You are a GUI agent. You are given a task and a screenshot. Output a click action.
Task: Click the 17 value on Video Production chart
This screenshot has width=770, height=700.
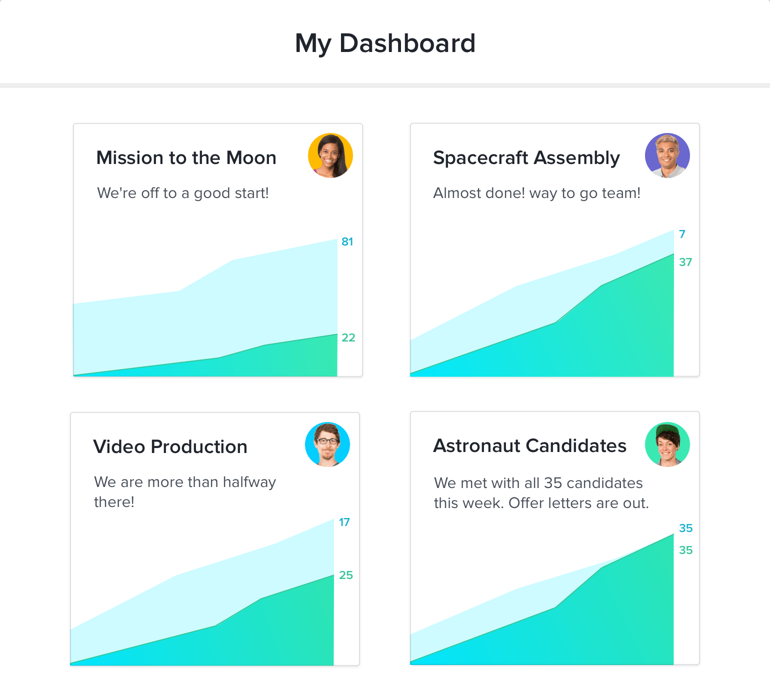[344, 522]
